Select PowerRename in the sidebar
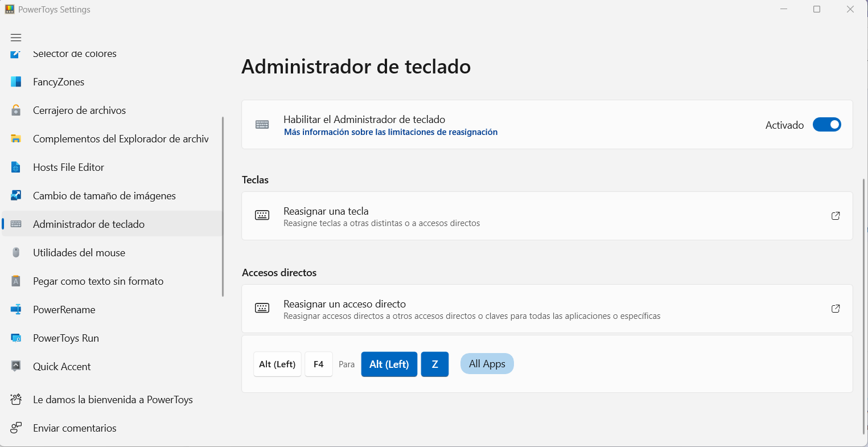Viewport: 868px width, 447px height. coord(112,310)
